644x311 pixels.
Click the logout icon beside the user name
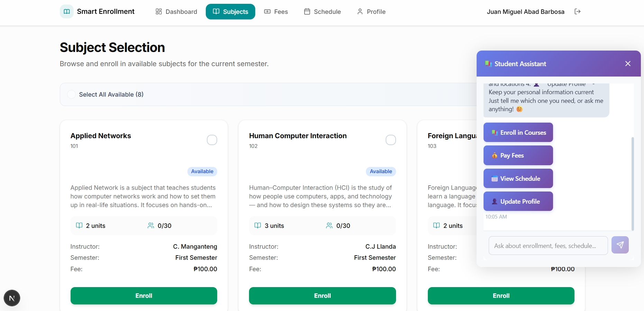pos(577,11)
